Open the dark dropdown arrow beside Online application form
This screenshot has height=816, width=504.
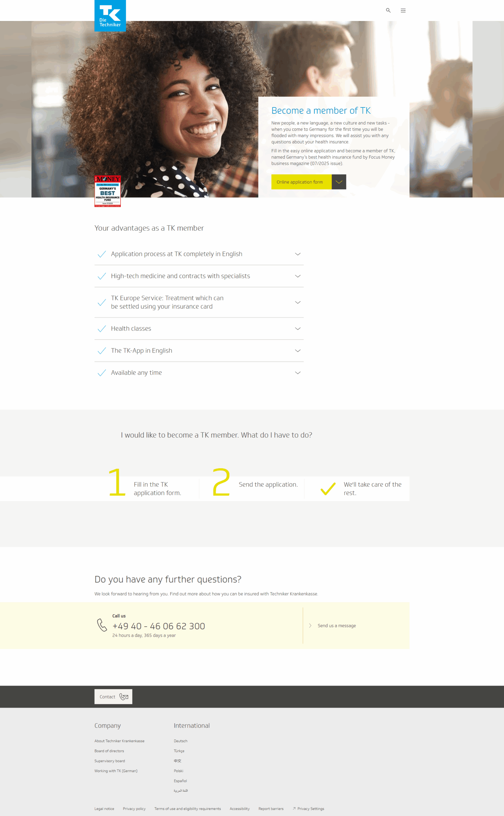[339, 182]
